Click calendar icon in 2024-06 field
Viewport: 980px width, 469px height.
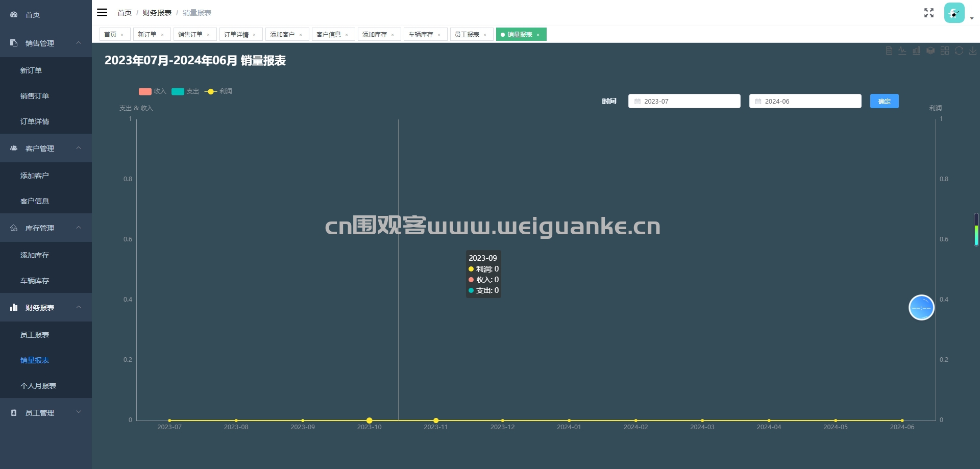click(x=758, y=102)
